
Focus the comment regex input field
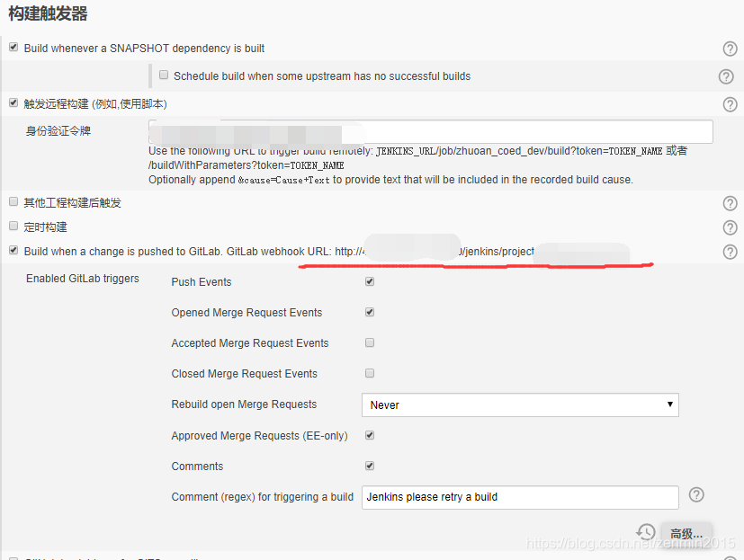520,497
